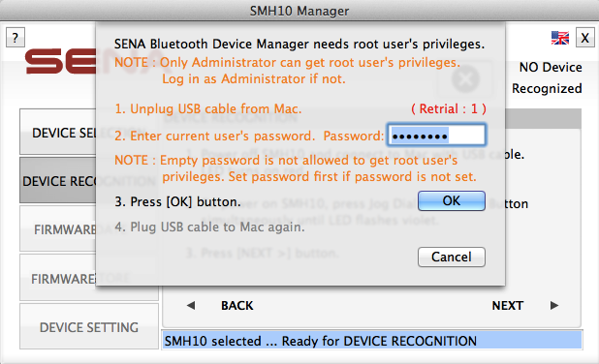
Task: Click the left arrow beside BACK
Action: (191, 305)
